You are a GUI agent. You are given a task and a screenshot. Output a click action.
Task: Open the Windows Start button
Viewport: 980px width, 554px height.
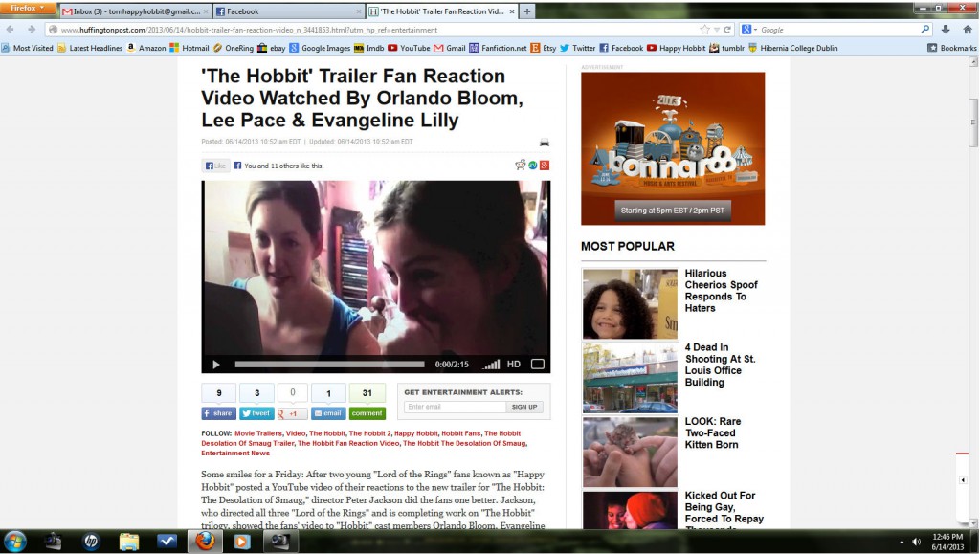coord(15,541)
